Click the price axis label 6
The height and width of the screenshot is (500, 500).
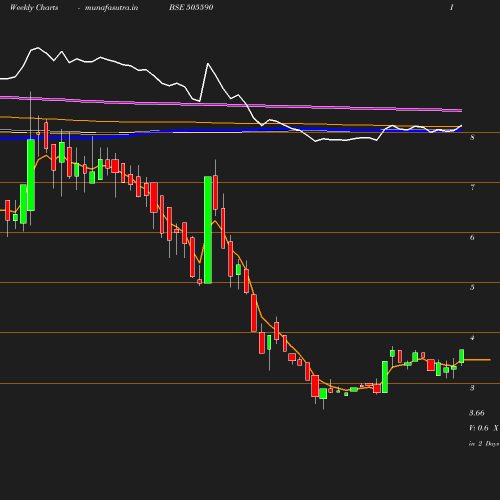[x=472, y=237]
